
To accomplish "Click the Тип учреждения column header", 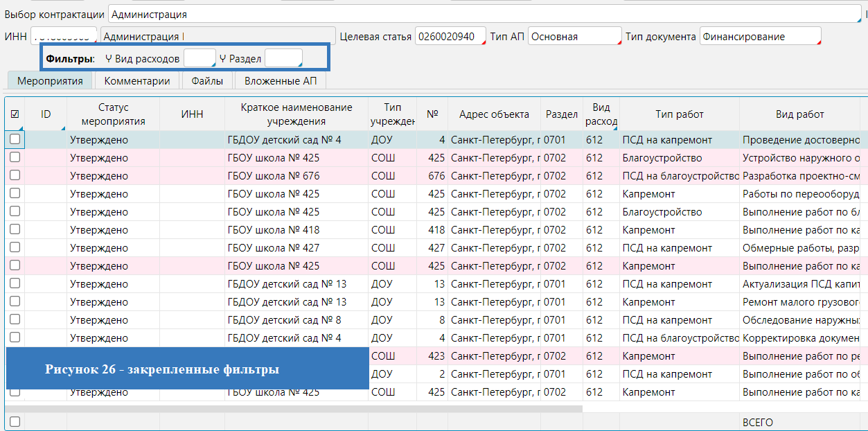I will (x=392, y=114).
